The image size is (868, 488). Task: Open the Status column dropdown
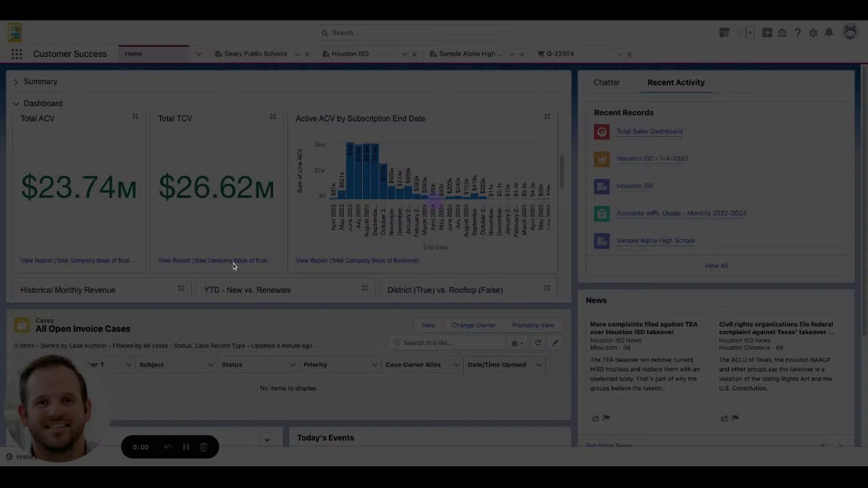pyautogui.click(x=292, y=365)
